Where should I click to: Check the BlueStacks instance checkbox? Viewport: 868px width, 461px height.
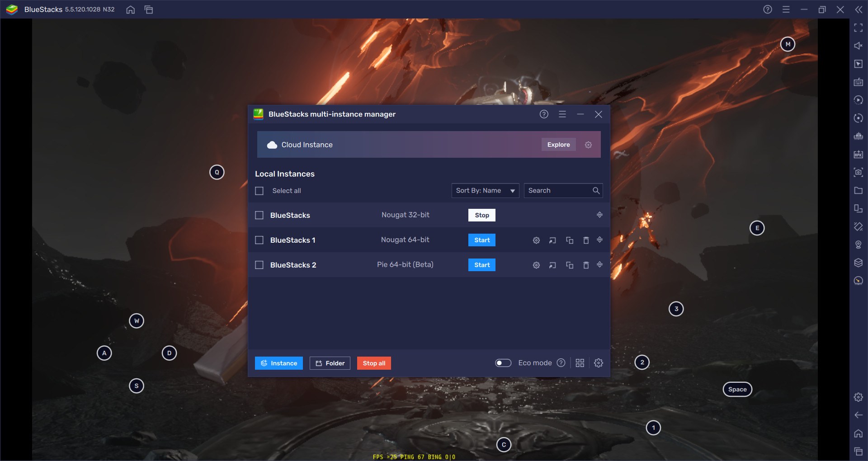(x=259, y=215)
